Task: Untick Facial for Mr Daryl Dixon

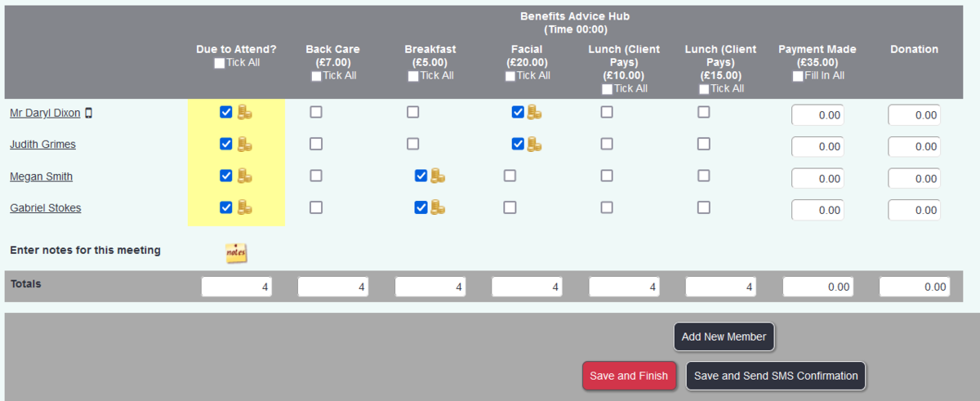Action: click(x=518, y=113)
